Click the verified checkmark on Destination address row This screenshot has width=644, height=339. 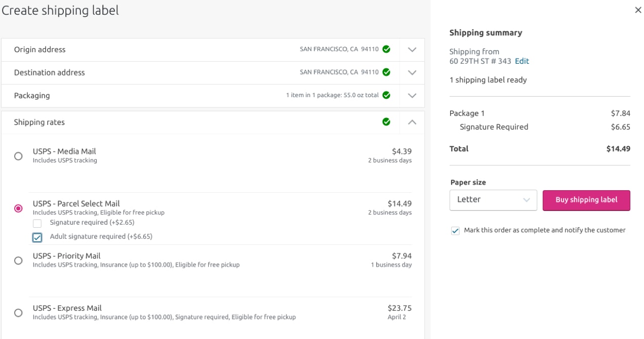(x=386, y=72)
